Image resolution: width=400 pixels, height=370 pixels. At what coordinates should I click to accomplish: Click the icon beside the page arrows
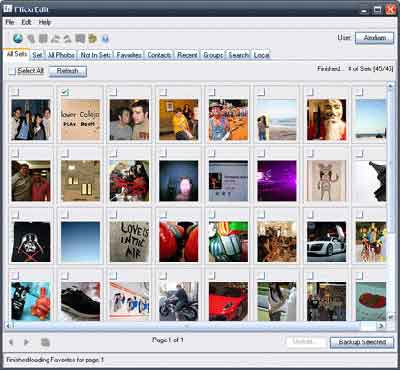click(x=45, y=342)
